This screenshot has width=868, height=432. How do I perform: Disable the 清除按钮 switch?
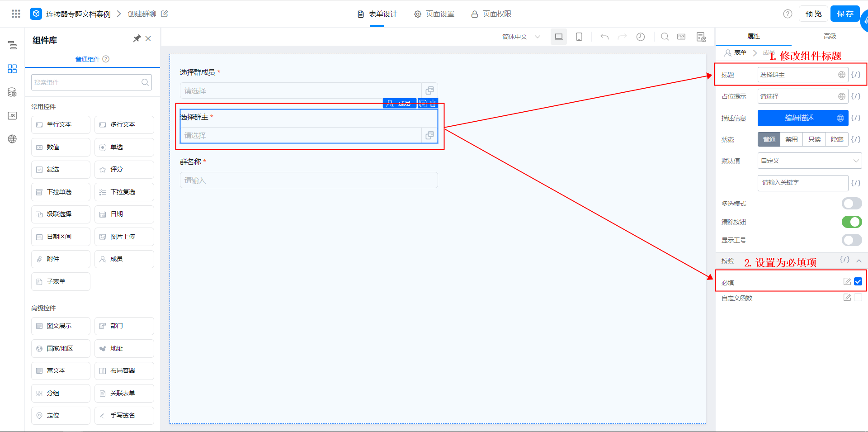851,222
